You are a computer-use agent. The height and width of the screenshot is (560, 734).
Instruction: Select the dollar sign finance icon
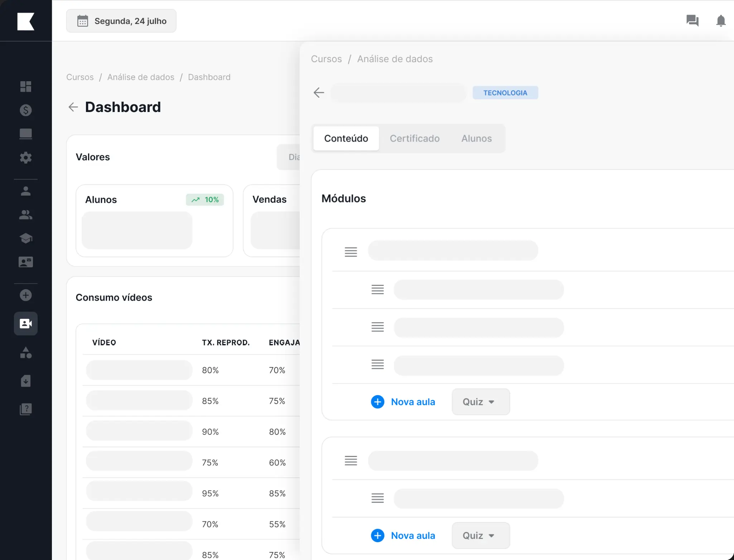pos(25,110)
